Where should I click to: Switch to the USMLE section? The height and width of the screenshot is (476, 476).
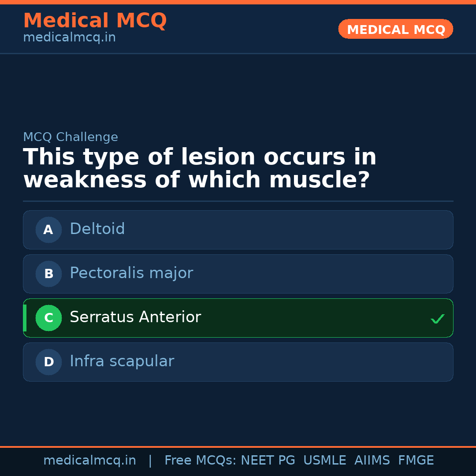click(325, 460)
